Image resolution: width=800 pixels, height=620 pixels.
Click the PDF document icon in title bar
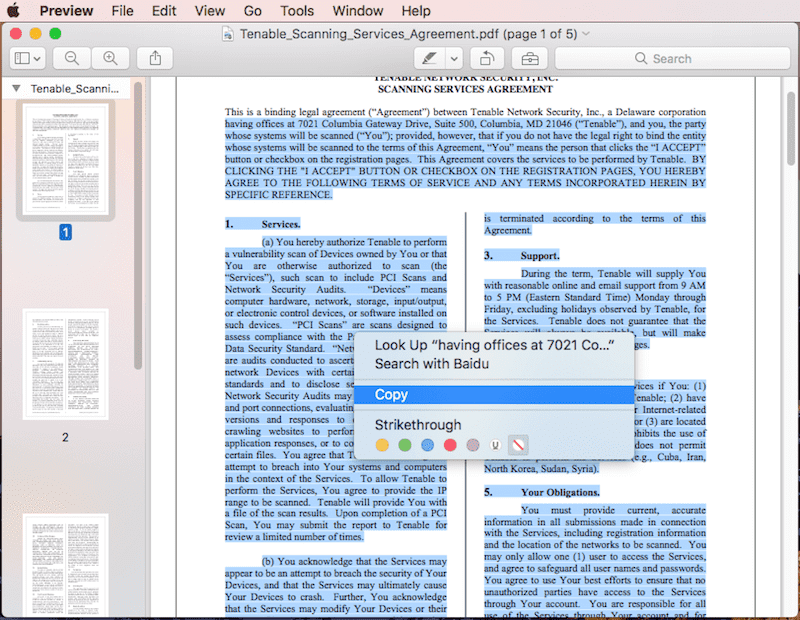coord(228,34)
